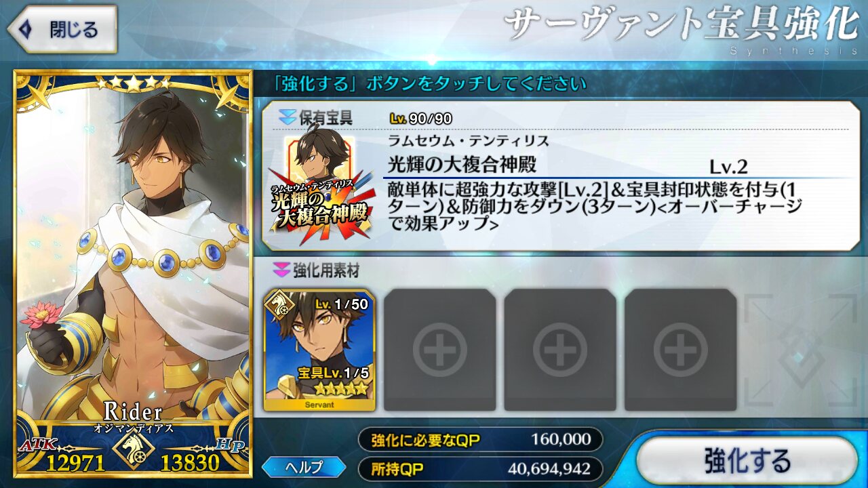
Task: Select the Ozymandias material card thumbnail
Action: pyautogui.click(x=319, y=350)
